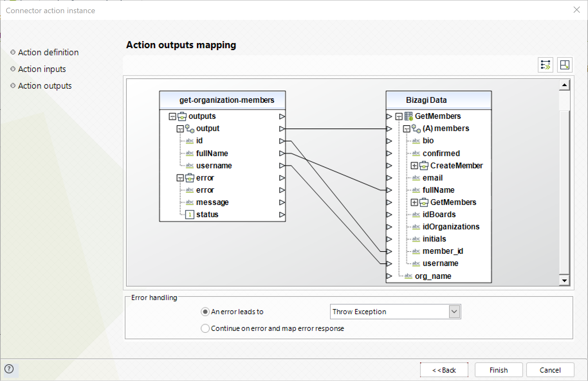
Task: Close the Connector action instance dialog
Action: (576, 10)
